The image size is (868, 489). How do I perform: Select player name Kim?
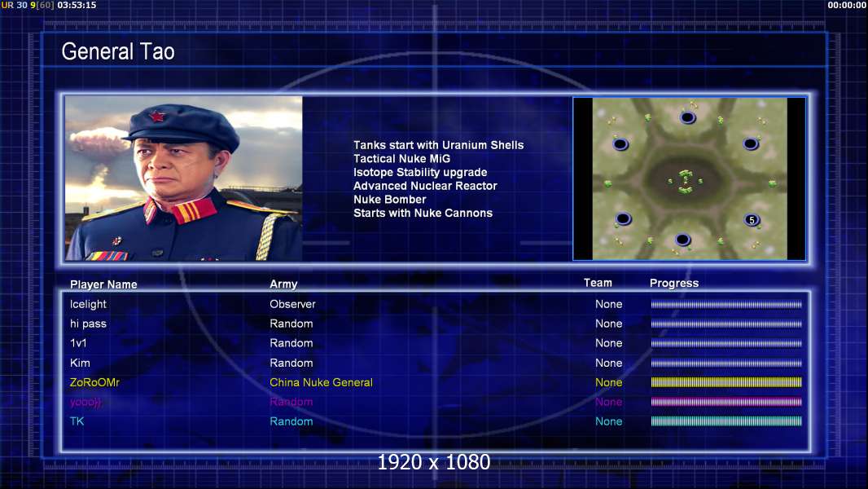point(80,363)
